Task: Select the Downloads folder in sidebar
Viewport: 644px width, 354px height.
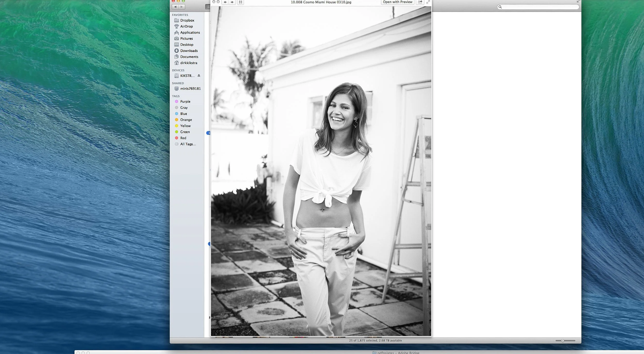Action: click(x=189, y=51)
